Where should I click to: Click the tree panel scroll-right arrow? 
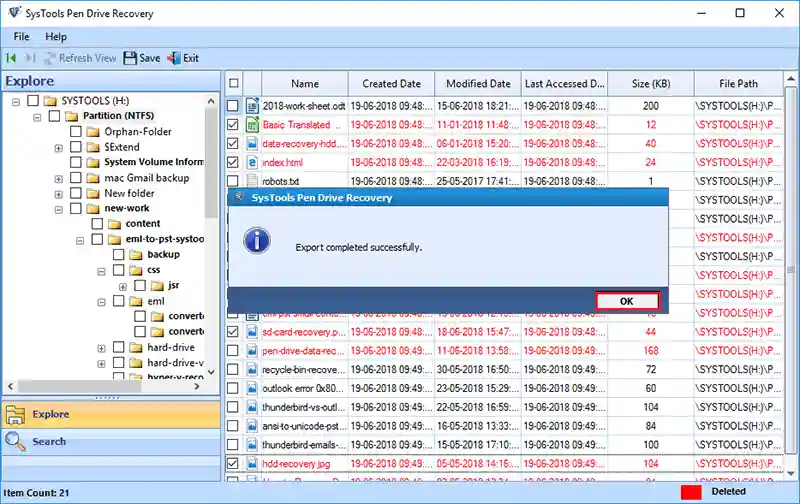(197, 387)
